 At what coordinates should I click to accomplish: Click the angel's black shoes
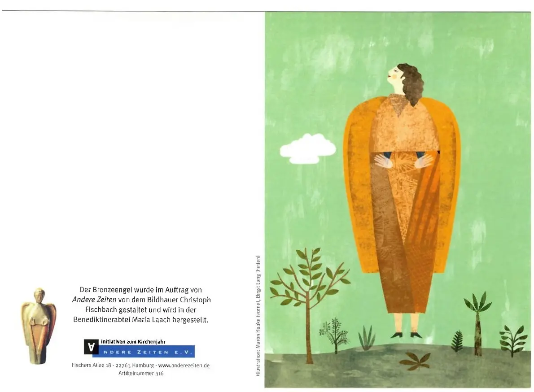[406, 335]
